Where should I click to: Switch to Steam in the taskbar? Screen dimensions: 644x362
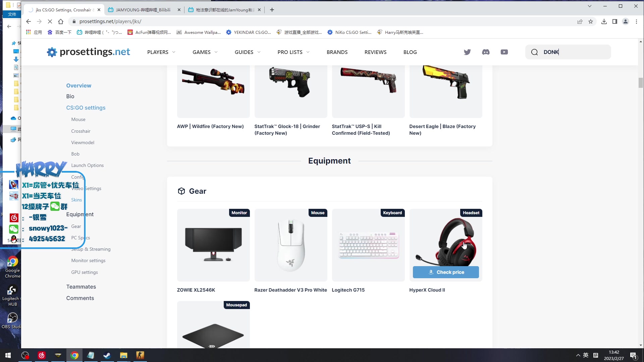107,355
